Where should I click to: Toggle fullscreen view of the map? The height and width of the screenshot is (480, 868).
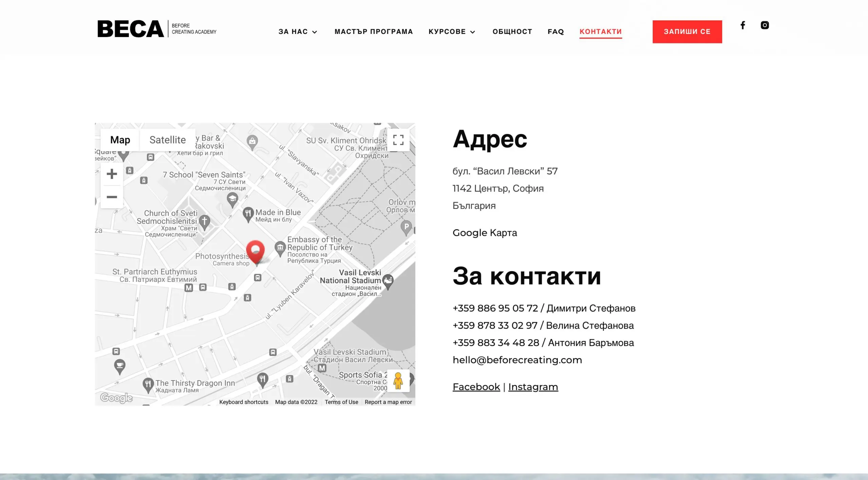(398, 140)
